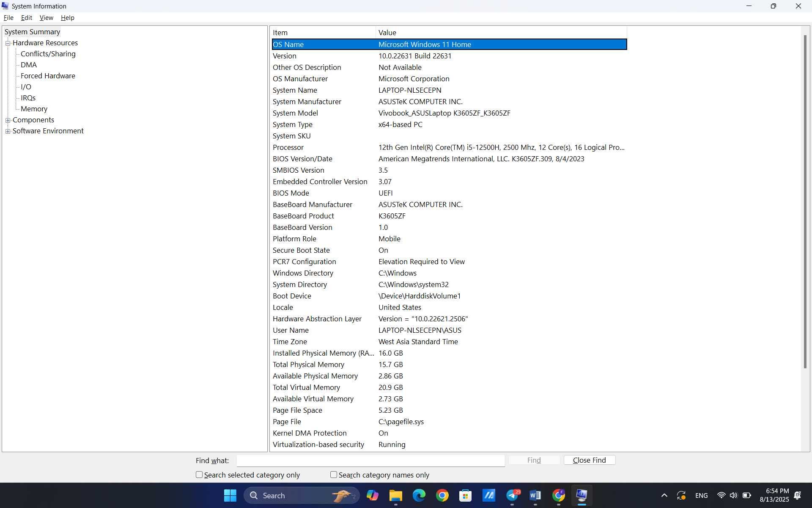This screenshot has height=508, width=812.
Task: Click the Close Find button
Action: tap(589, 460)
